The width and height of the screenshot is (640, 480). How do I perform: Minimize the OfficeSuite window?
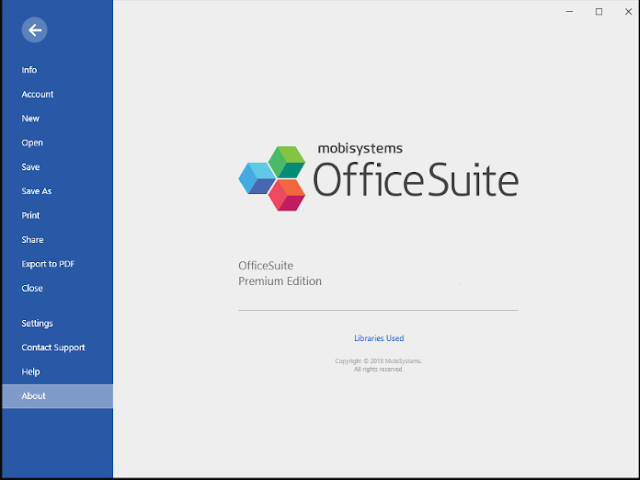pyautogui.click(x=569, y=11)
